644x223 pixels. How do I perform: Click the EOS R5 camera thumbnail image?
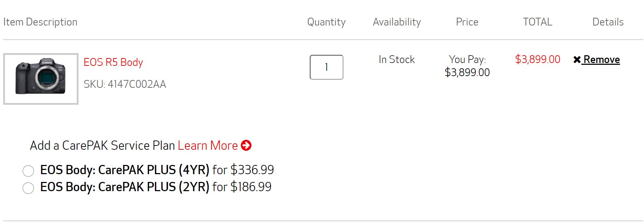(x=41, y=79)
